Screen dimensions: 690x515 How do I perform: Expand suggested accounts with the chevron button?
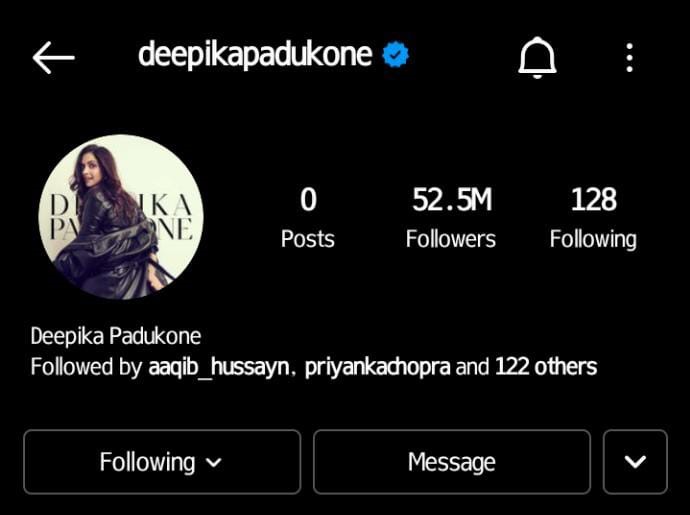pyautogui.click(x=635, y=462)
